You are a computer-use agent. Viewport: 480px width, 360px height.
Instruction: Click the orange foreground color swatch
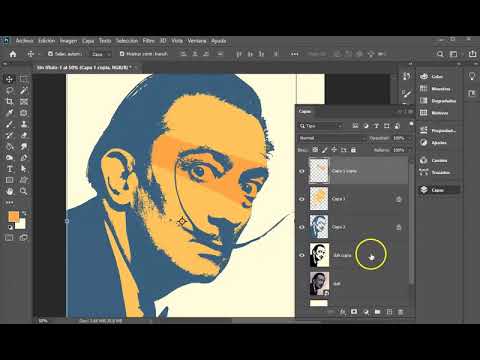[x=13, y=216]
